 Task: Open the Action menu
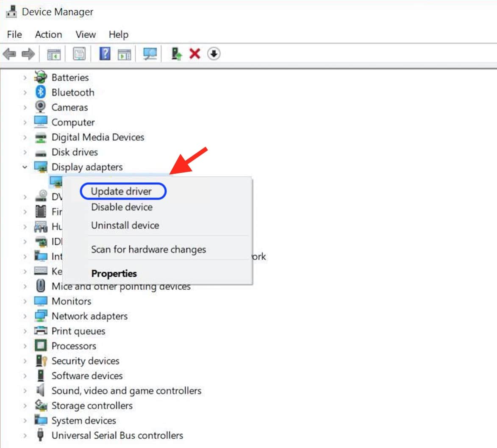(48, 34)
